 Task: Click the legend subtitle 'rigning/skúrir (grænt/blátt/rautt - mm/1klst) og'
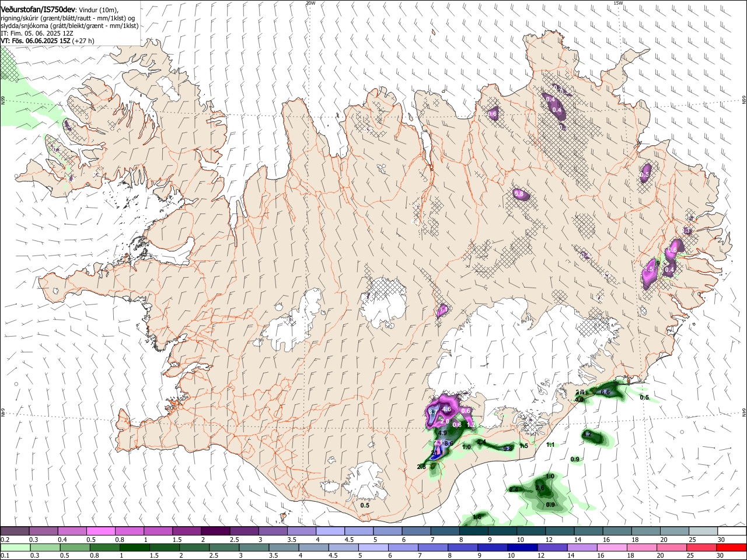(68, 17)
